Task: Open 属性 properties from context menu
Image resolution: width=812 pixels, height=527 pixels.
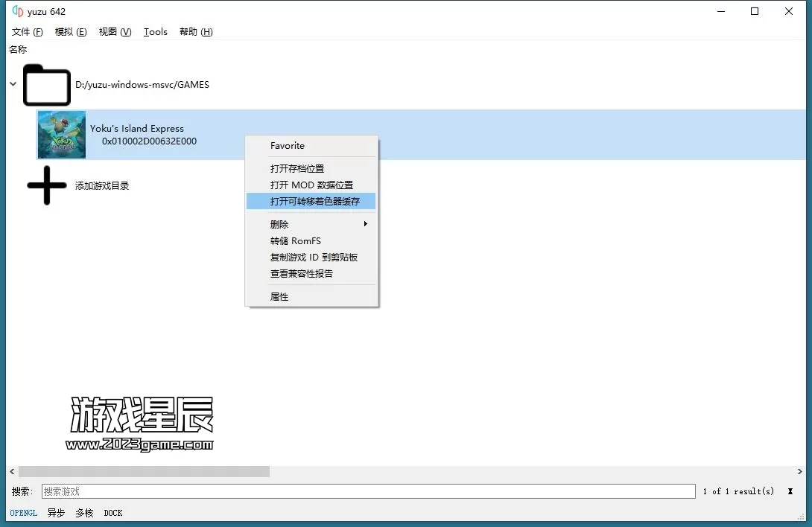Action: 279,297
